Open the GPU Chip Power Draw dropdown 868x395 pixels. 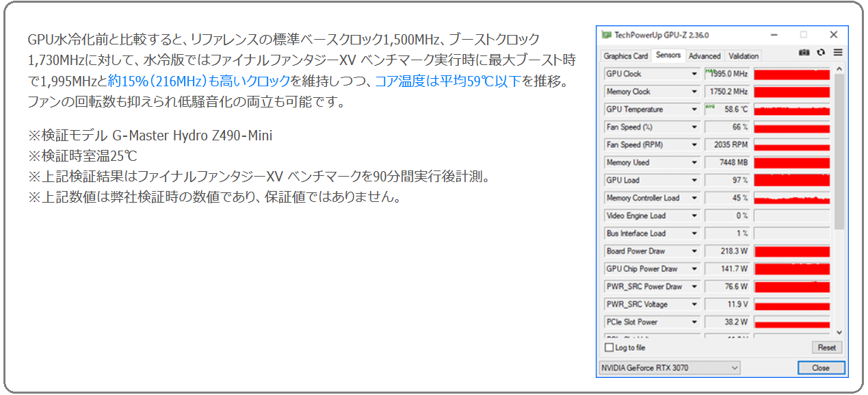click(x=694, y=269)
